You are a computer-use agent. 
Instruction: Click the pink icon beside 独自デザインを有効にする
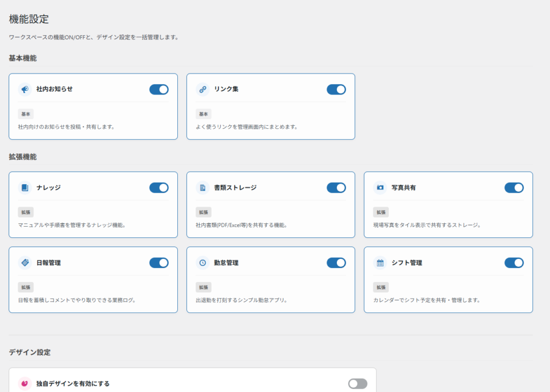coord(25,383)
